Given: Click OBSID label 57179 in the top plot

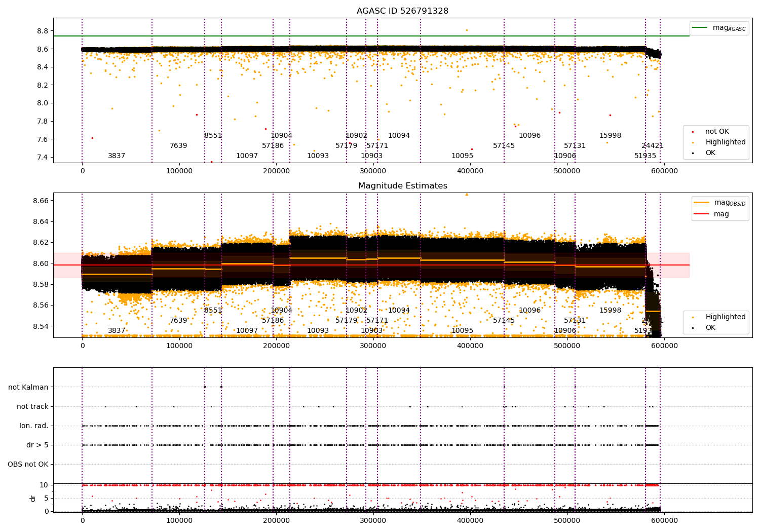Looking at the screenshot, I should pos(346,146).
